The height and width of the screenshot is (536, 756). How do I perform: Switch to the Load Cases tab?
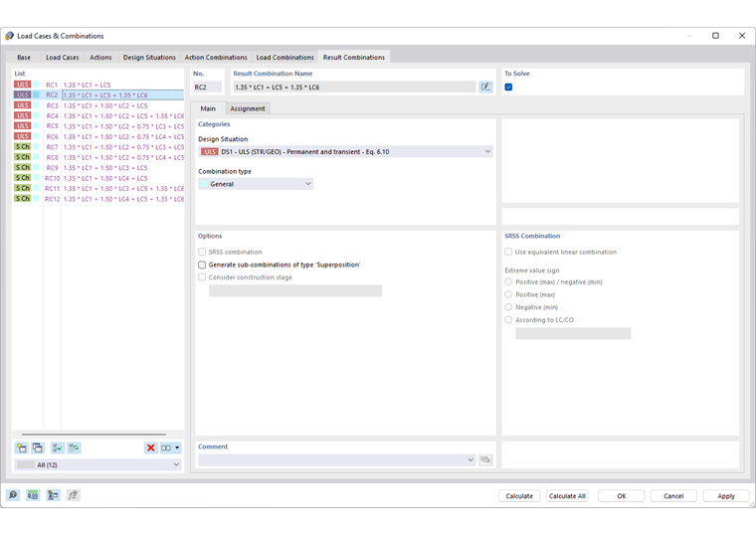coord(63,57)
